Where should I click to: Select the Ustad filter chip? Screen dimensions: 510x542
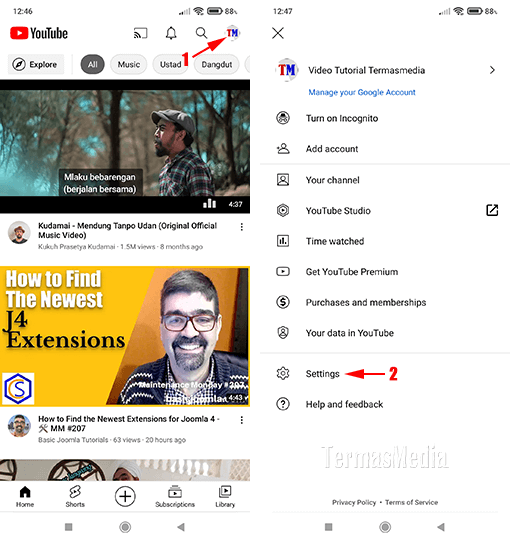click(x=170, y=64)
